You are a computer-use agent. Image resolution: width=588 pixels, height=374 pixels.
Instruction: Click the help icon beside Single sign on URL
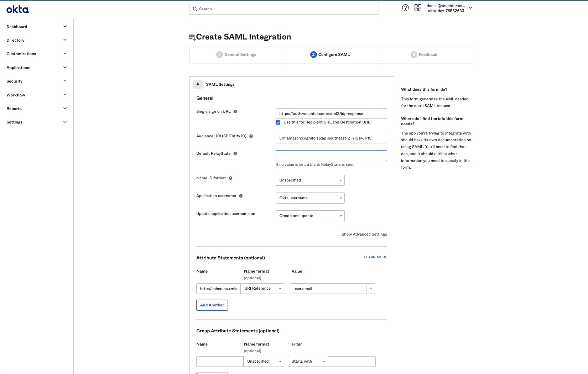pyautogui.click(x=235, y=112)
